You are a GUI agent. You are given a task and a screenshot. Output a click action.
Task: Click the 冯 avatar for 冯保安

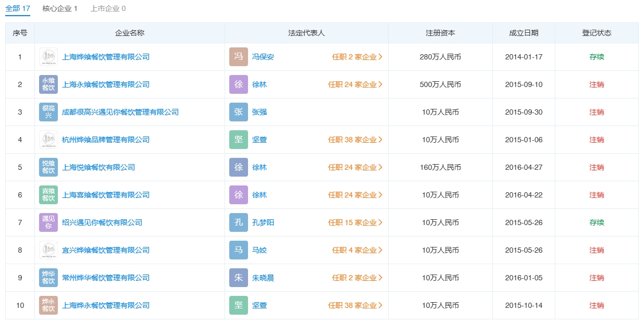pyautogui.click(x=239, y=57)
